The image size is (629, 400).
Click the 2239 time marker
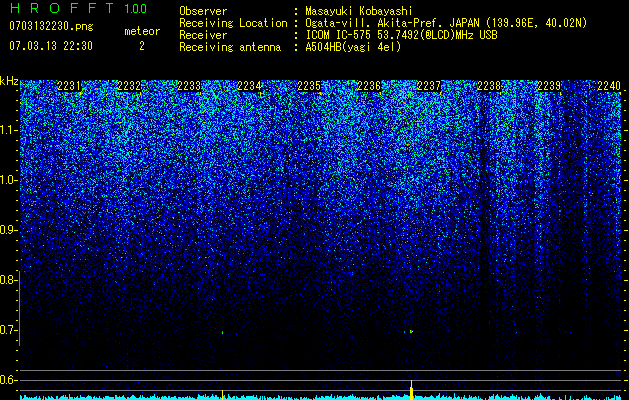pyautogui.click(x=549, y=86)
